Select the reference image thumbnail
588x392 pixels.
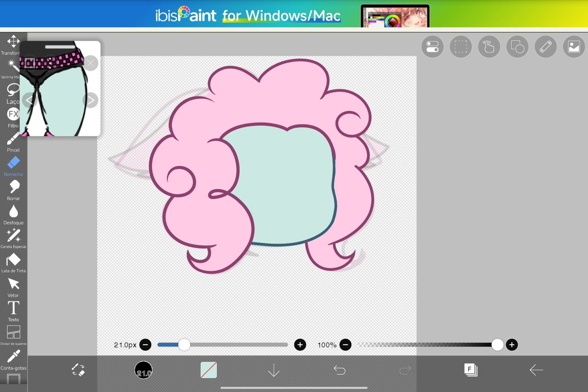click(60, 89)
